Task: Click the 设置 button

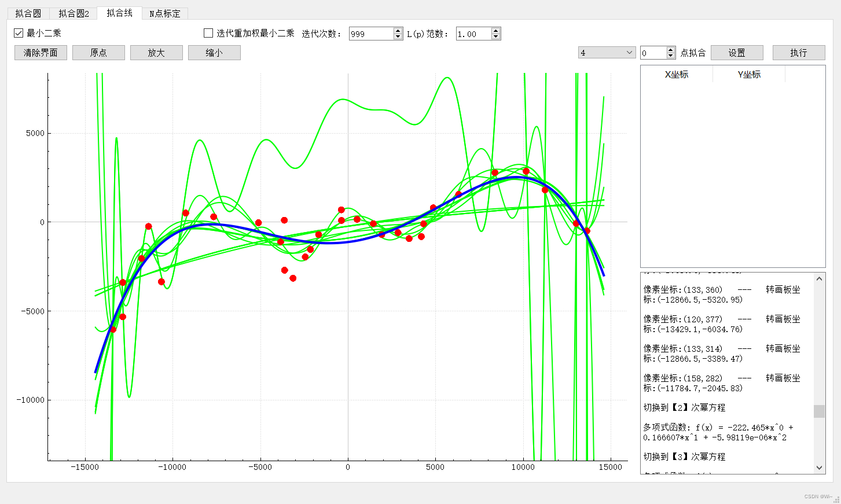Action: (x=737, y=53)
